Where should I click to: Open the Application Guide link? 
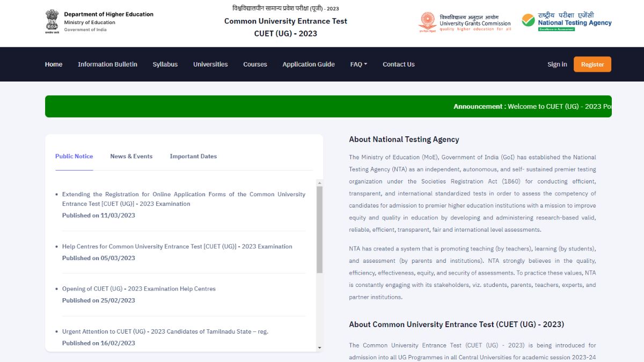309,64
